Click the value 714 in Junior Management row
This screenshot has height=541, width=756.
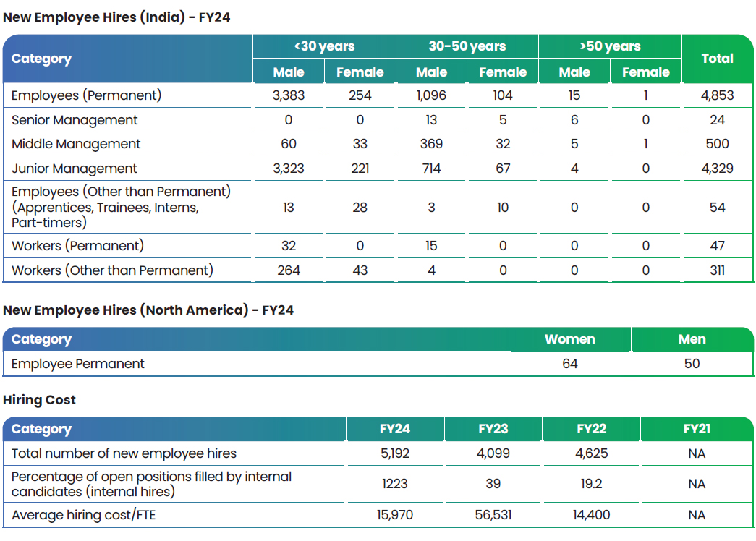(431, 169)
